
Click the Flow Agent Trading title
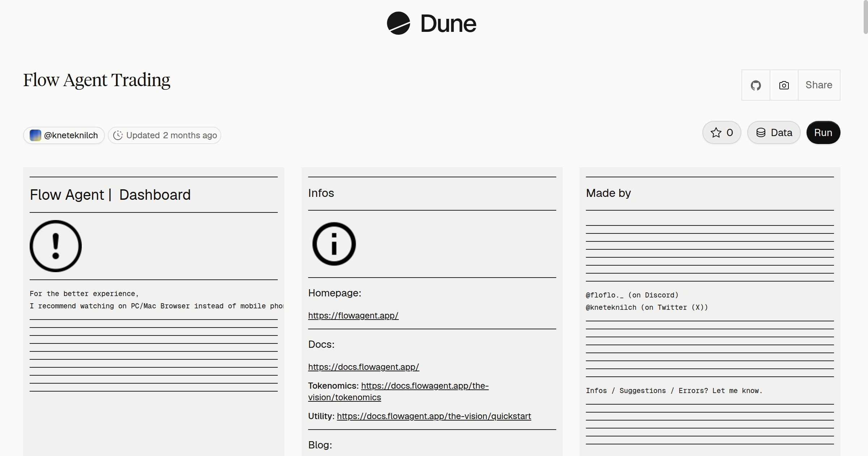[x=97, y=80]
